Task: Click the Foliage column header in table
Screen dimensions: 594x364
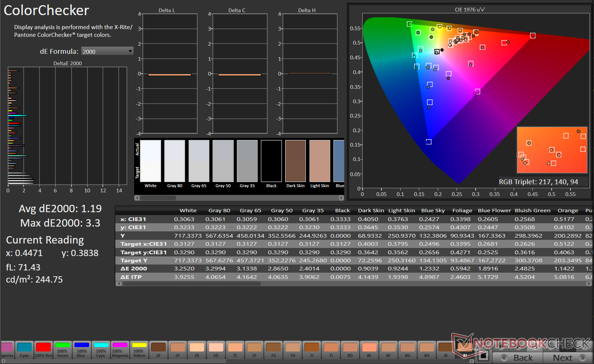Action: pos(462,210)
